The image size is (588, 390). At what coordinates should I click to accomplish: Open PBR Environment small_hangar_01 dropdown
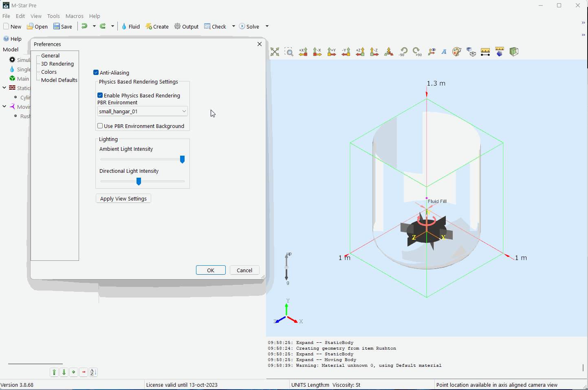[x=142, y=111]
